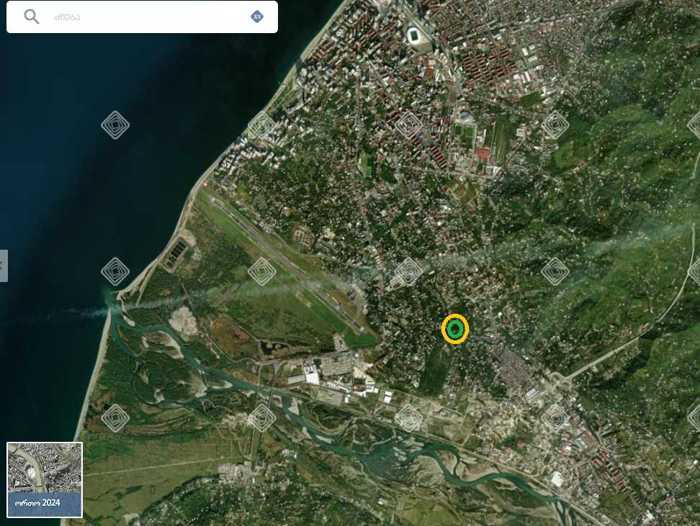The height and width of the screenshot is (526, 700).
Task: Click the airport runway strip
Action: [x=290, y=262]
